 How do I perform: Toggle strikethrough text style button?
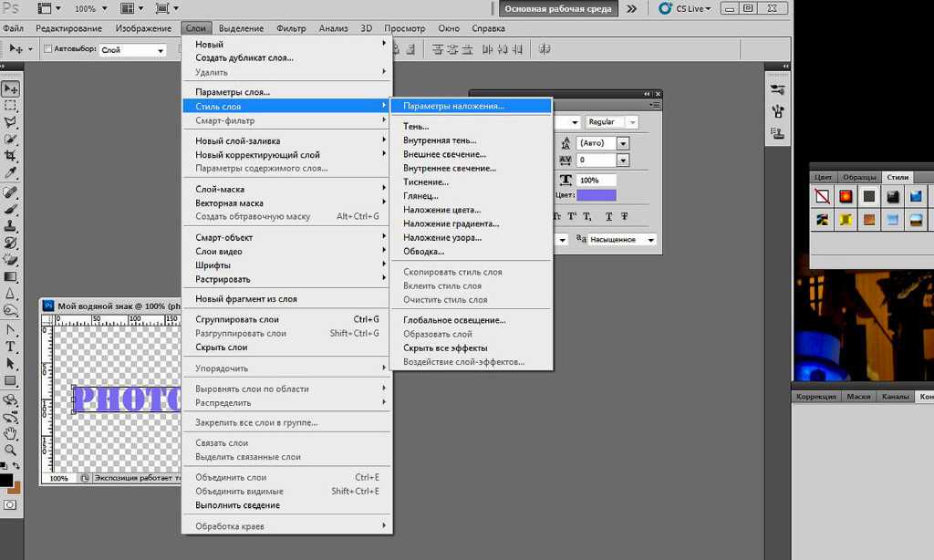click(624, 216)
